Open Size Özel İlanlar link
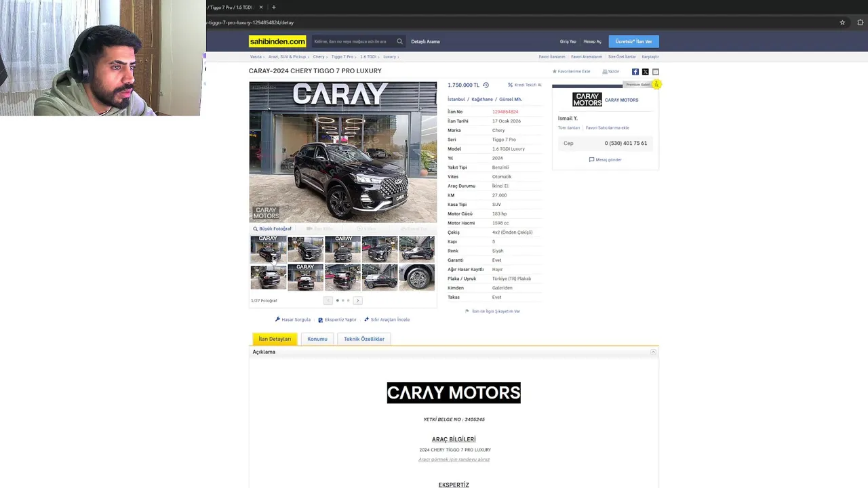 pyautogui.click(x=622, y=57)
